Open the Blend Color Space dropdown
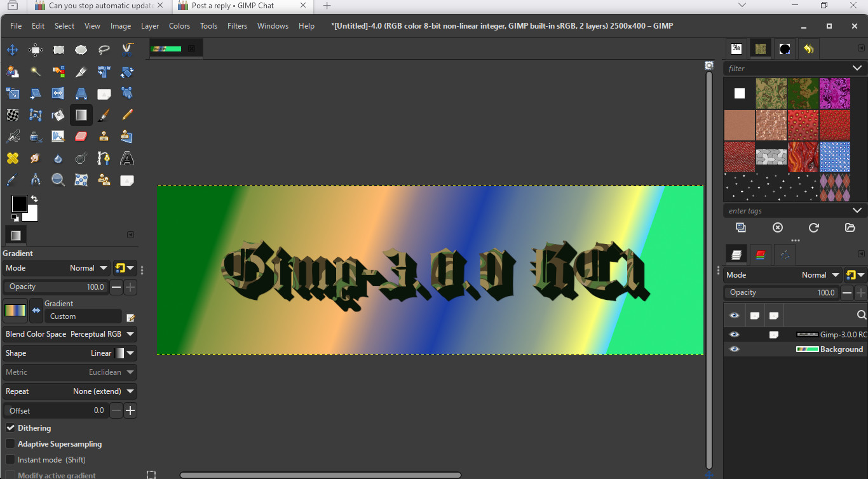The width and height of the screenshot is (868, 479). 70,334
